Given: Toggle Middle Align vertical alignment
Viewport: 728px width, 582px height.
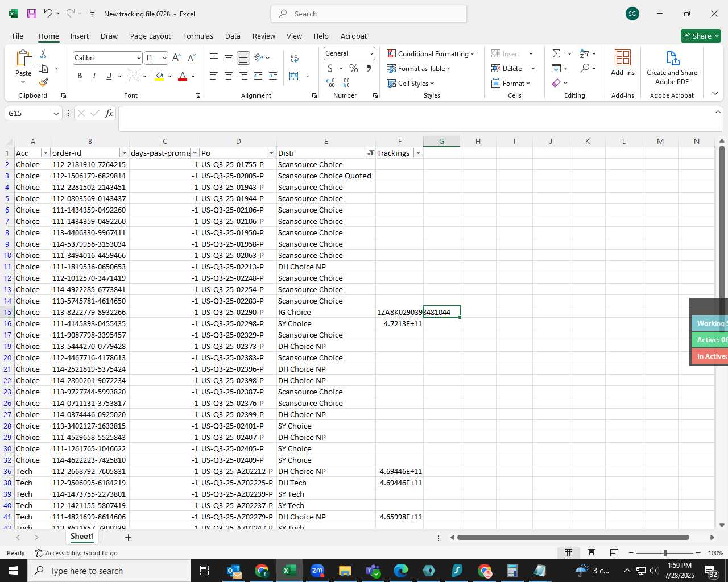Looking at the screenshot, I should 229,57.
